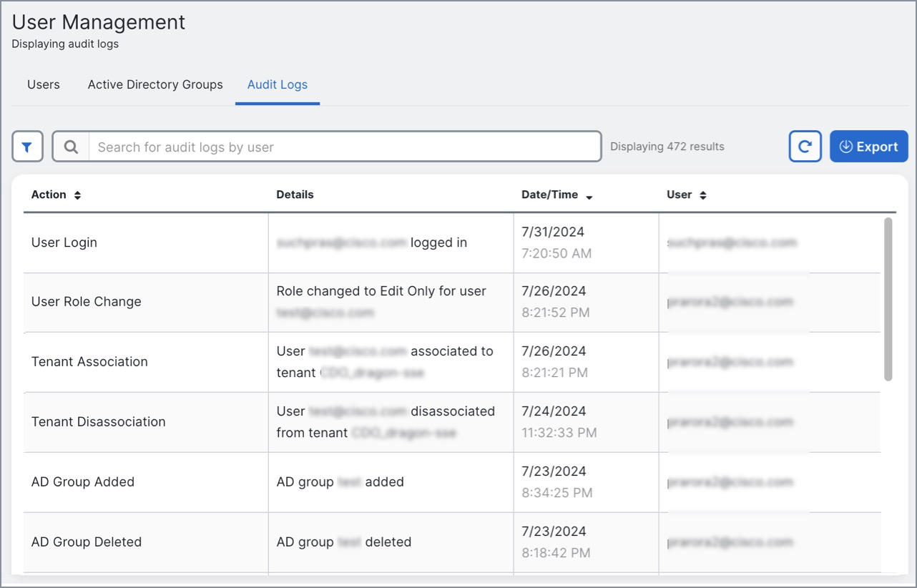Sort by Date/Time descending arrow
917x588 pixels.
(x=589, y=196)
